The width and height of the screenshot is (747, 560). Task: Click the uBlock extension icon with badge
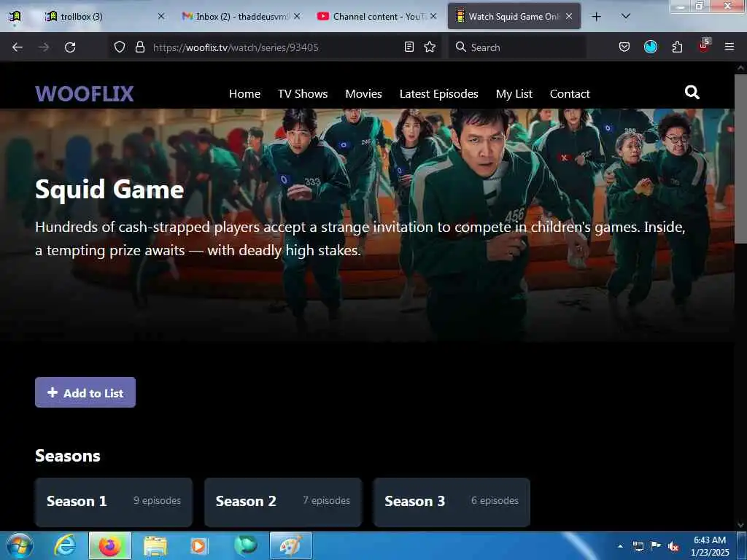coord(704,46)
